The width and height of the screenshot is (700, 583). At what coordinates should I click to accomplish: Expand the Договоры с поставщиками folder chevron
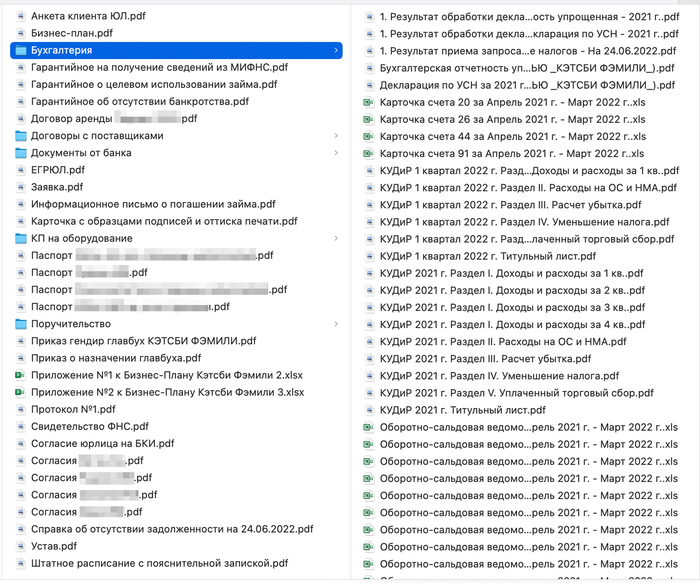(x=336, y=136)
